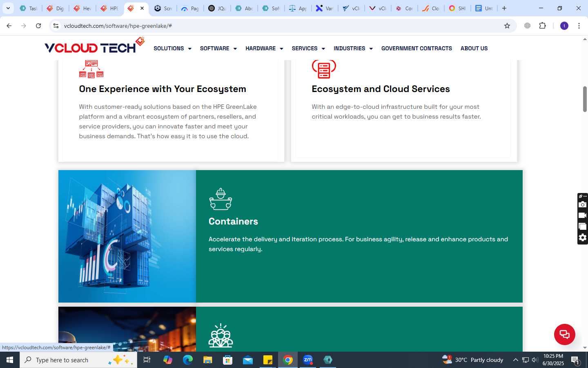Open the SOFTWARE dropdown menu
This screenshot has width=588, height=368.
click(x=218, y=48)
